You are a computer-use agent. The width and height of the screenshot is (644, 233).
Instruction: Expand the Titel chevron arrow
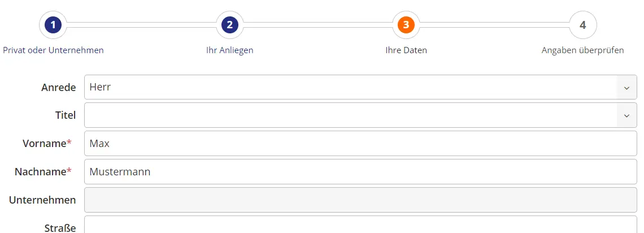click(626, 115)
